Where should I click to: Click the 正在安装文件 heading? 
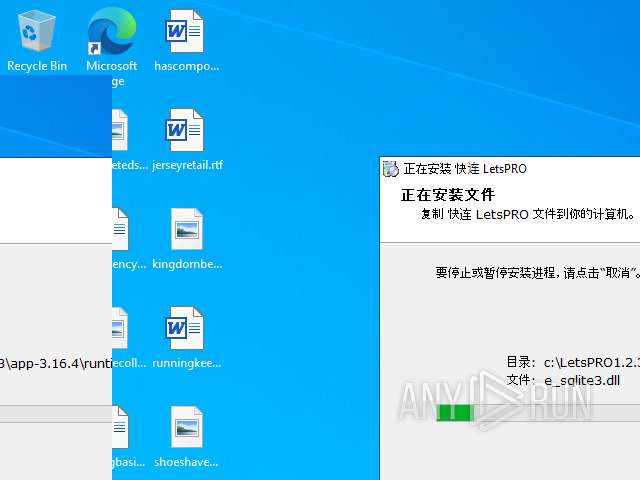pyautogui.click(x=448, y=195)
